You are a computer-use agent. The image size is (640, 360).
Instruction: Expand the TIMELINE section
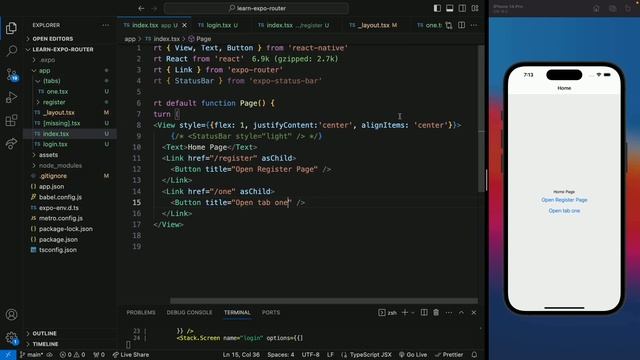click(45, 344)
